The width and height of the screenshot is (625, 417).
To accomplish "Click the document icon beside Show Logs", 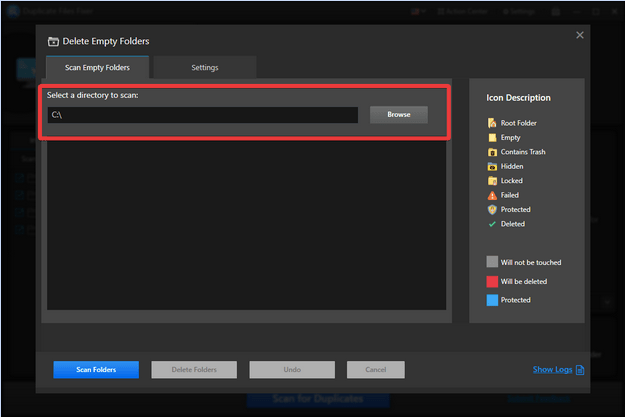I will [580, 370].
